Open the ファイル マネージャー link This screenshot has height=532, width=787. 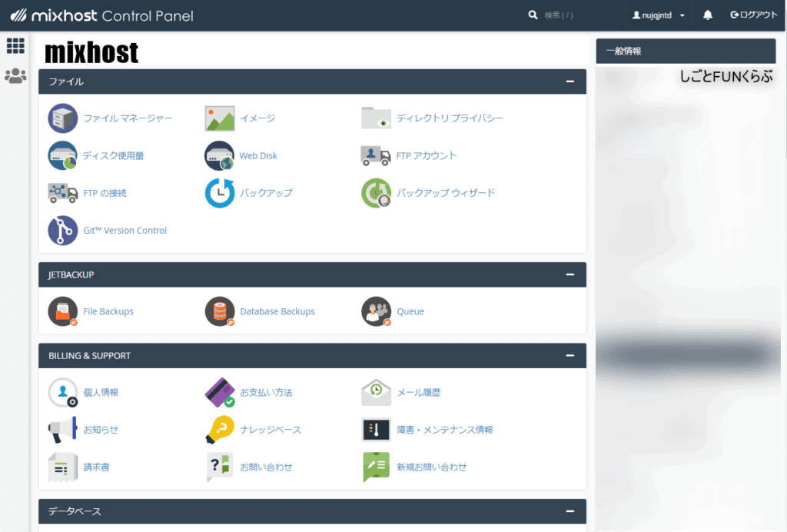coord(128,118)
